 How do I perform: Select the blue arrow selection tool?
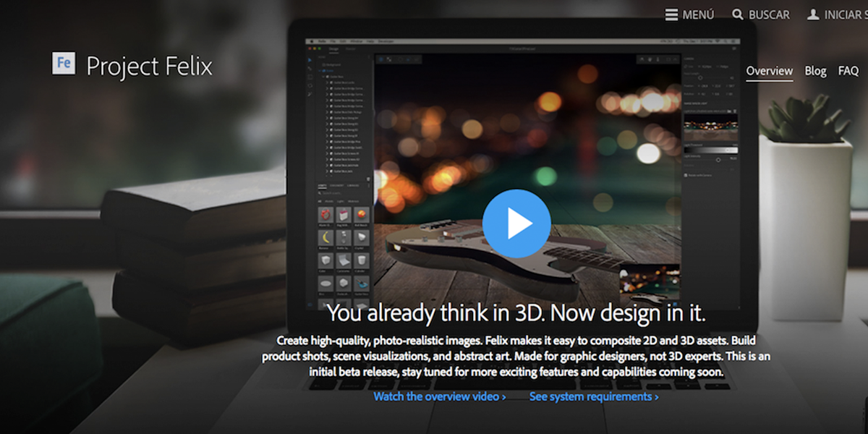(310, 59)
